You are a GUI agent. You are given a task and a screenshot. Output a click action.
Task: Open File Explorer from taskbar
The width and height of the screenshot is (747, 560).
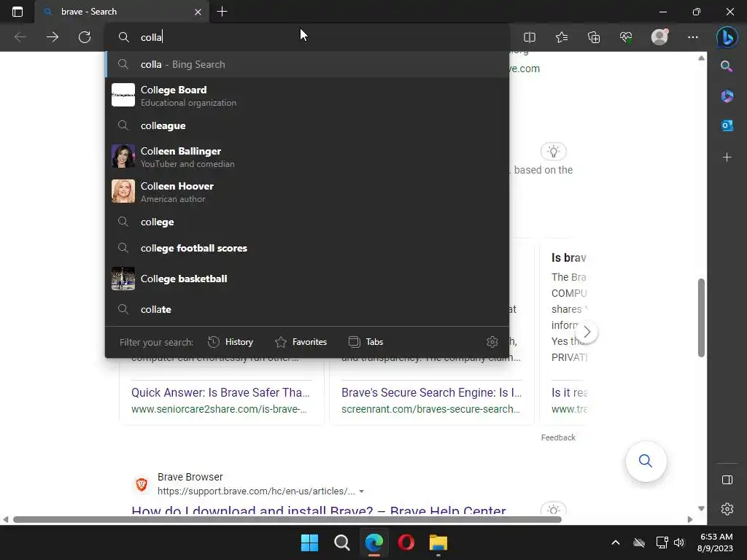[438, 542]
